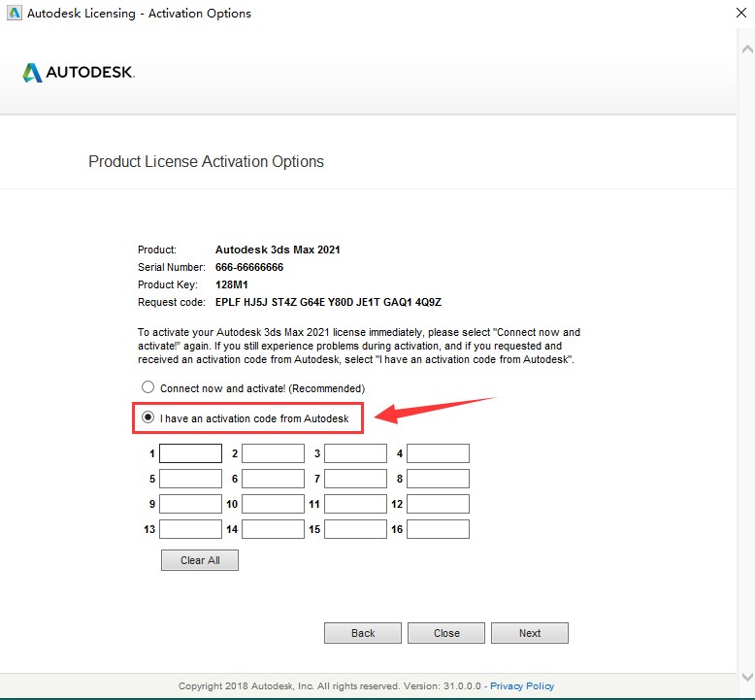This screenshot has height=700, width=755.
Task: Select activation code field 15
Action: pos(355,529)
